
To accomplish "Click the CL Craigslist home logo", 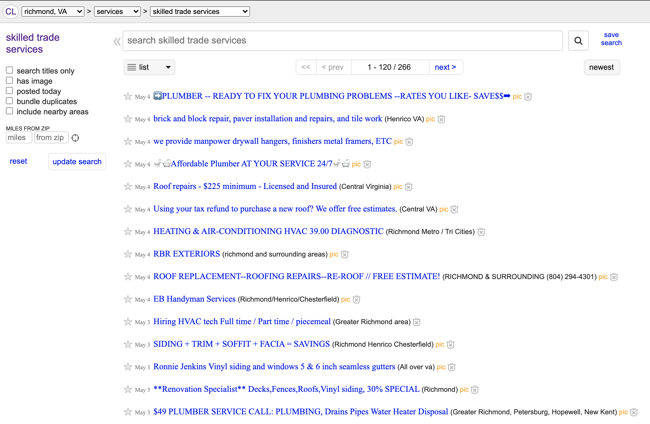I will click(x=10, y=12).
